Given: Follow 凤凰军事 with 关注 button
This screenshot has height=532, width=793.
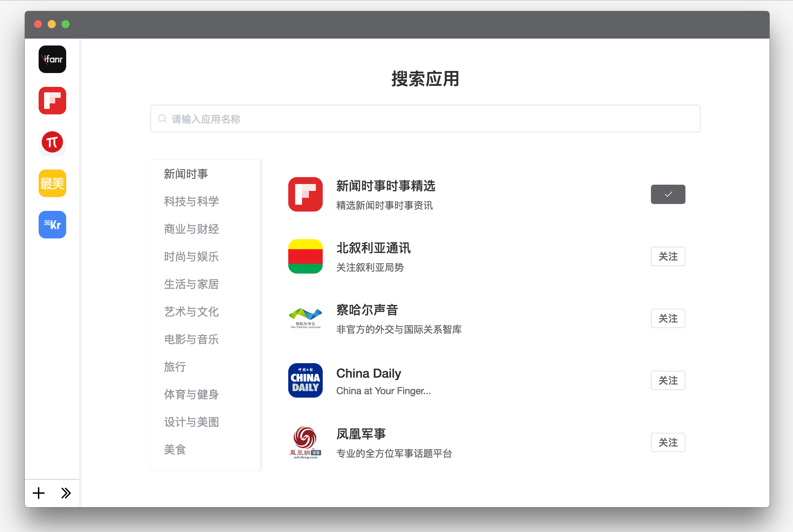Looking at the screenshot, I should point(667,442).
